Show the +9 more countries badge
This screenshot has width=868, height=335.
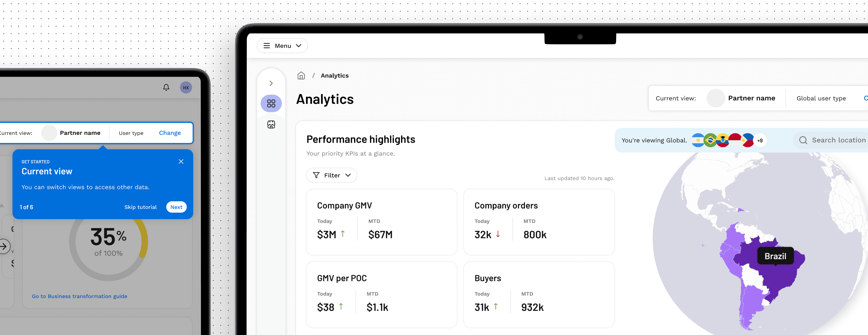coord(760,140)
